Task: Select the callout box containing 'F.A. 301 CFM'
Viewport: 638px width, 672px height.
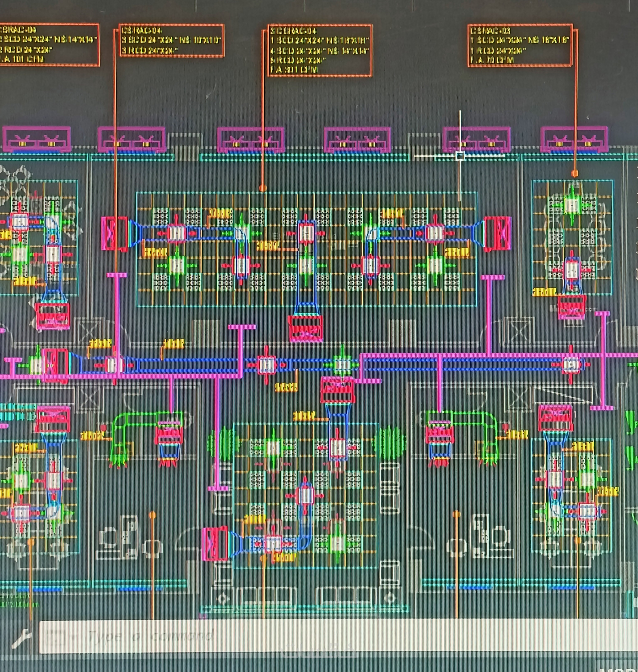Action: pyautogui.click(x=320, y=50)
